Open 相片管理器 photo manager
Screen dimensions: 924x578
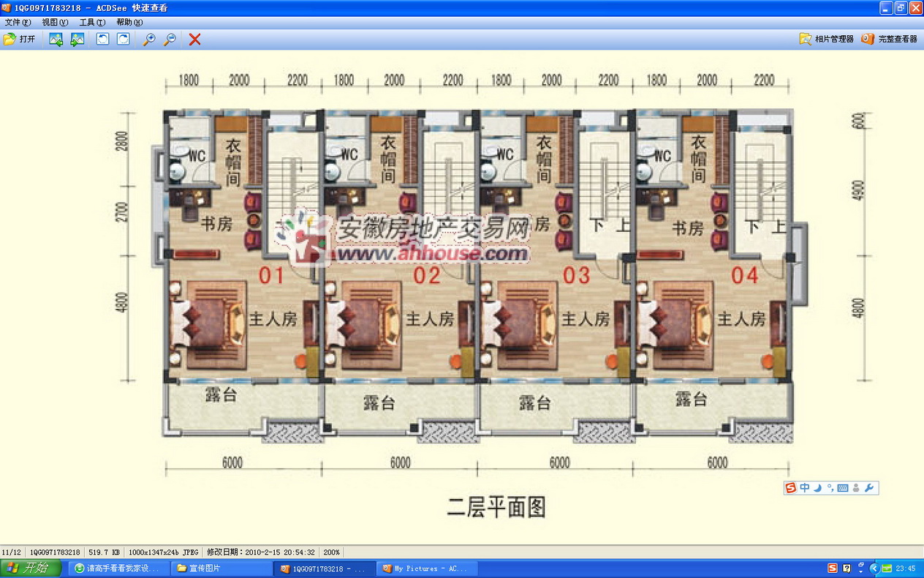pyautogui.click(x=827, y=40)
